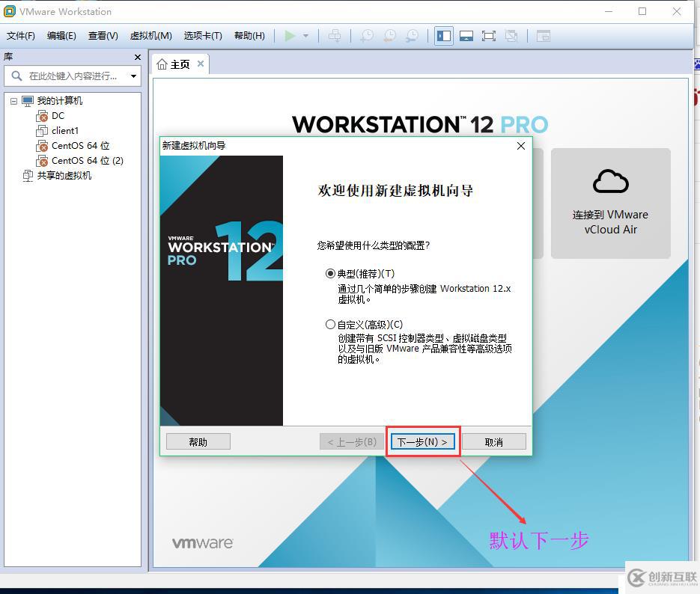Image resolution: width=700 pixels, height=594 pixels.
Task: Close the 主页 tab
Action: pyautogui.click(x=201, y=64)
